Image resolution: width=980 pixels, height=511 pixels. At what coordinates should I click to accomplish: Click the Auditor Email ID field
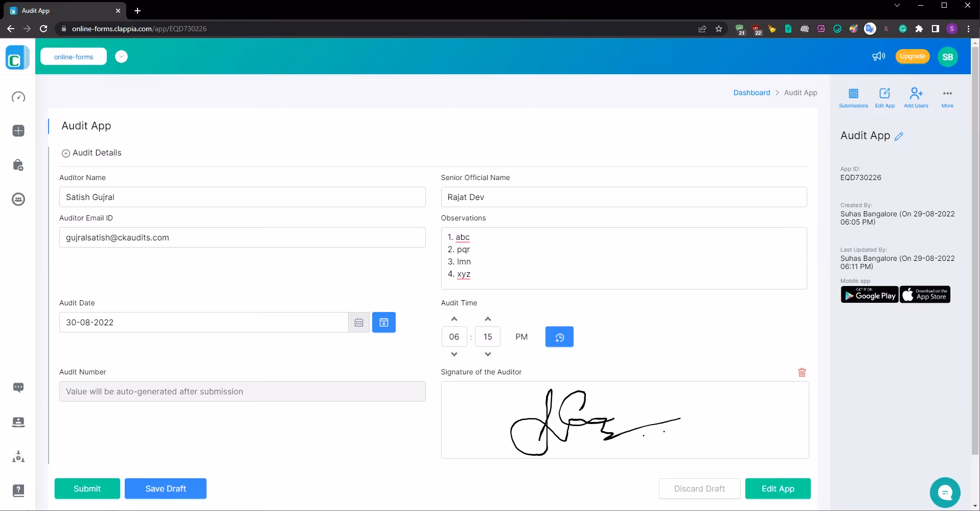pos(242,237)
